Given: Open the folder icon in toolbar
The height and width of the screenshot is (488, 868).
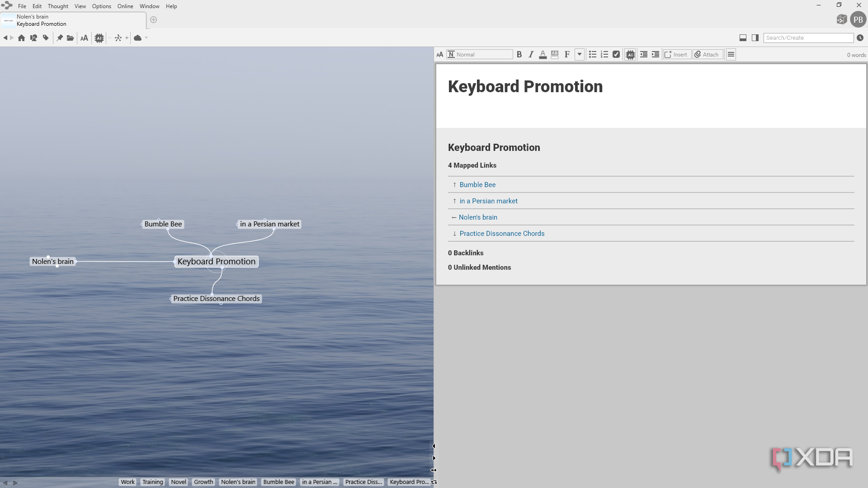Looking at the screenshot, I should [70, 38].
